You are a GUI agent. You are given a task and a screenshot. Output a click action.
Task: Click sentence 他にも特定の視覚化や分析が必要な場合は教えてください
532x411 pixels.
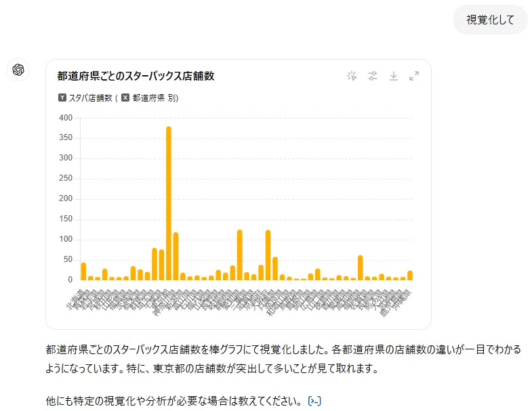[173, 401]
